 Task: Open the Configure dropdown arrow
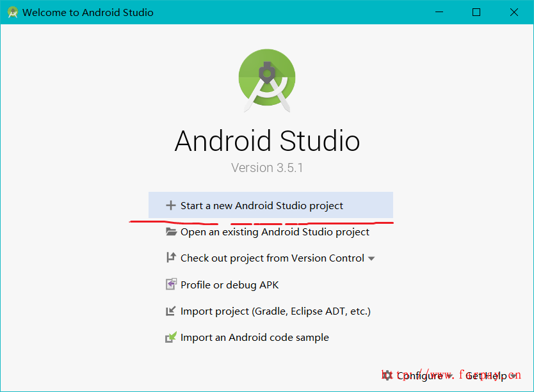[x=449, y=376]
